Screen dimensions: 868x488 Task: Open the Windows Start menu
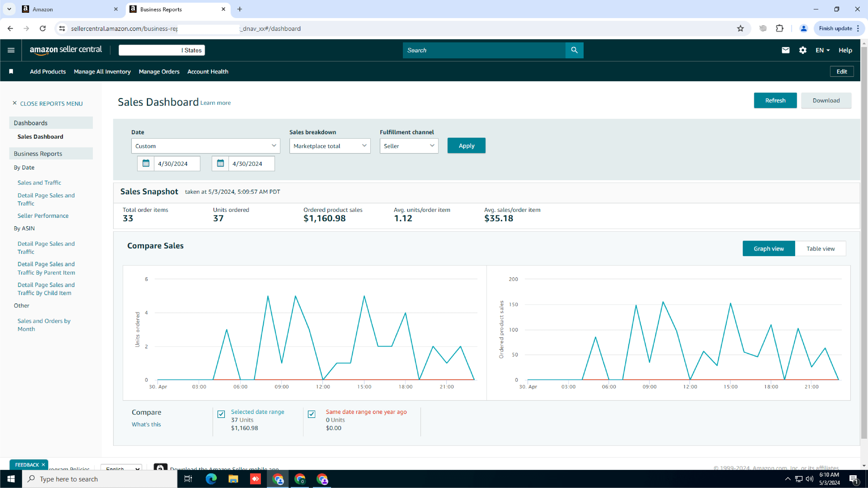[x=11, y=479]
